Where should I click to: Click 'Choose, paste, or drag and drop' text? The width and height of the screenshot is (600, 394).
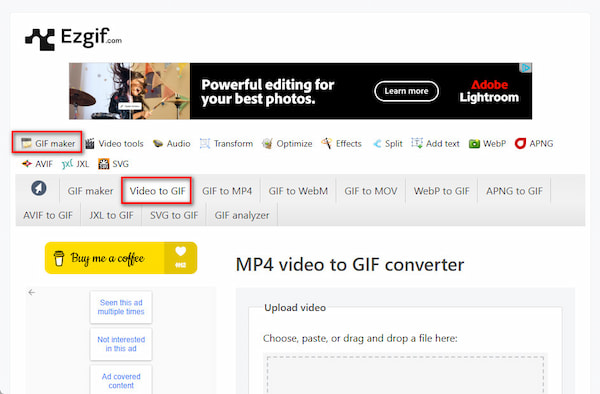(360, 338)
